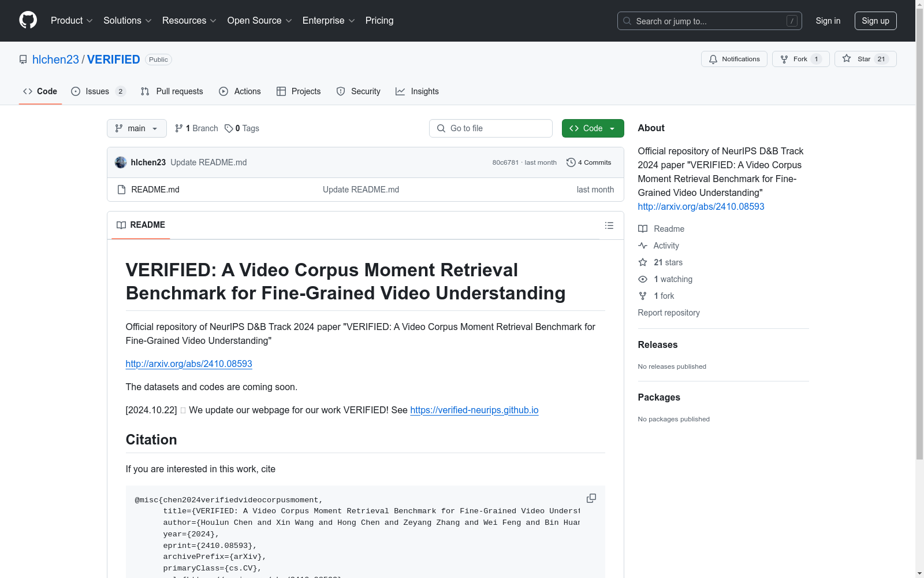924x578 pixels.
Task: Click the Notifications bell icon
Action: pyautogui.click(x=713, y=59)
